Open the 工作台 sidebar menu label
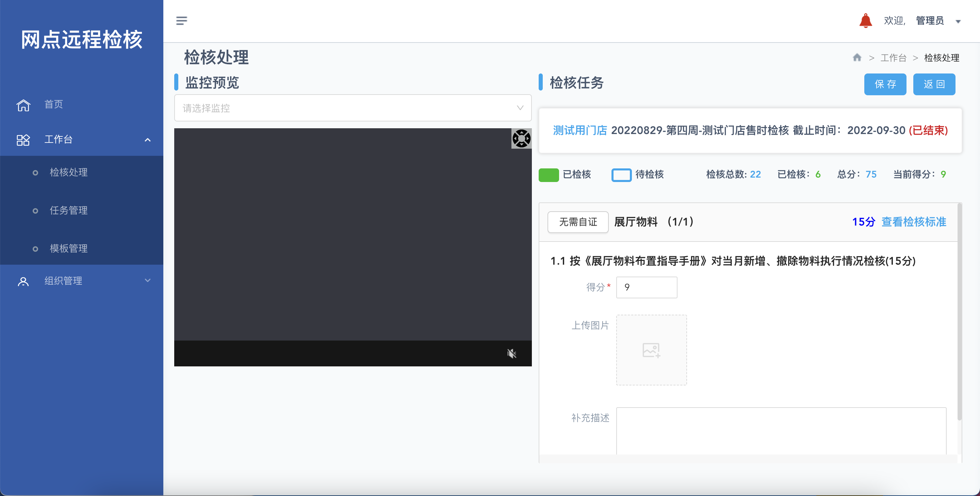 [x=58, y=139]
